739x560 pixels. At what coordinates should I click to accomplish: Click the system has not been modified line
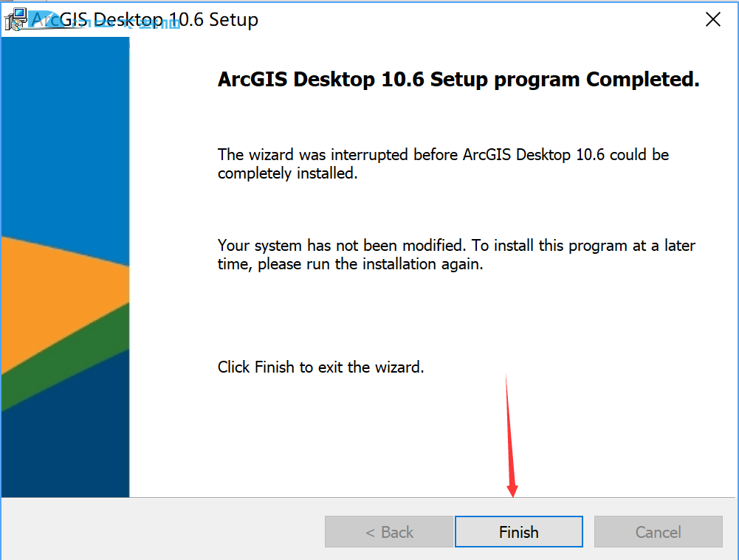[x=456, y=246]
